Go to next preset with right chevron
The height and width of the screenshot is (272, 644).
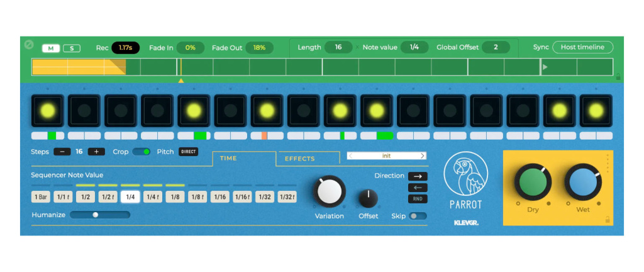click(422, 156)
